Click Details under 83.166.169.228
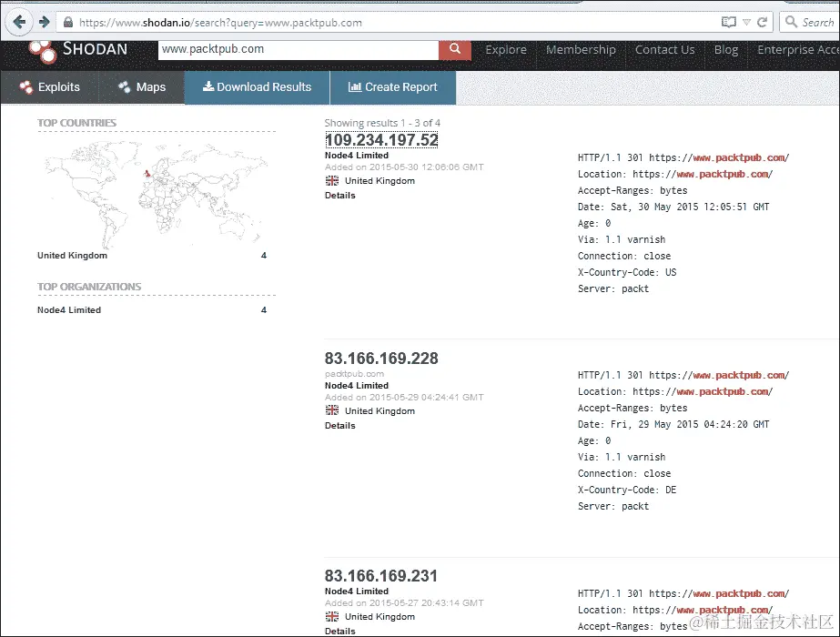This screenshot has width=840, height=637. point(340,426)
